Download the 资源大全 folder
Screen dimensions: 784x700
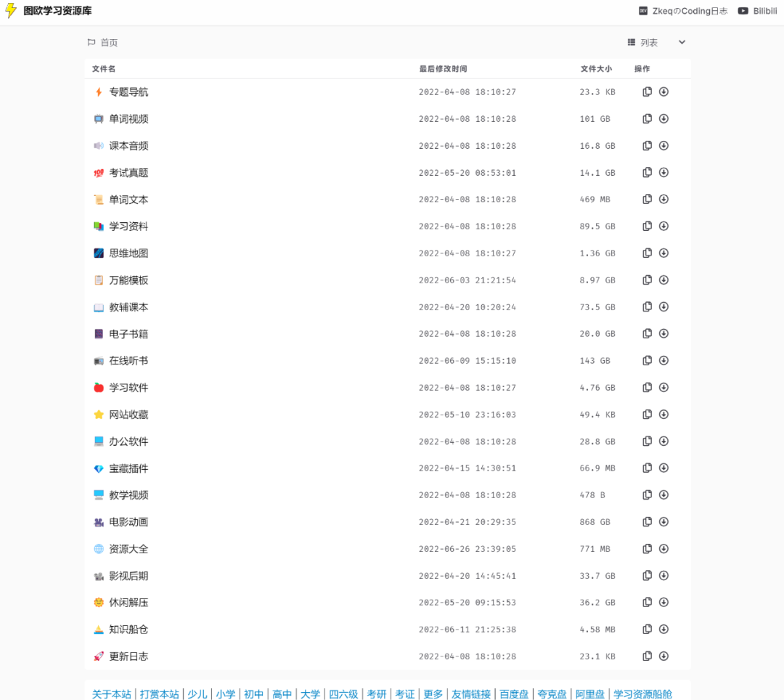(663, 548)
